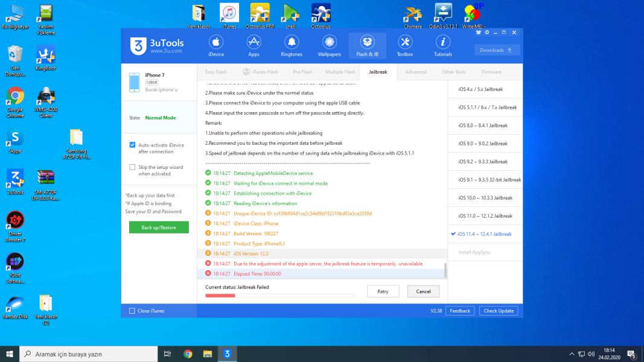The height and width of the screenshot is (362, 644).
Task: Disable Auto-activate iDevice after connection
Action: coord(132,145)
